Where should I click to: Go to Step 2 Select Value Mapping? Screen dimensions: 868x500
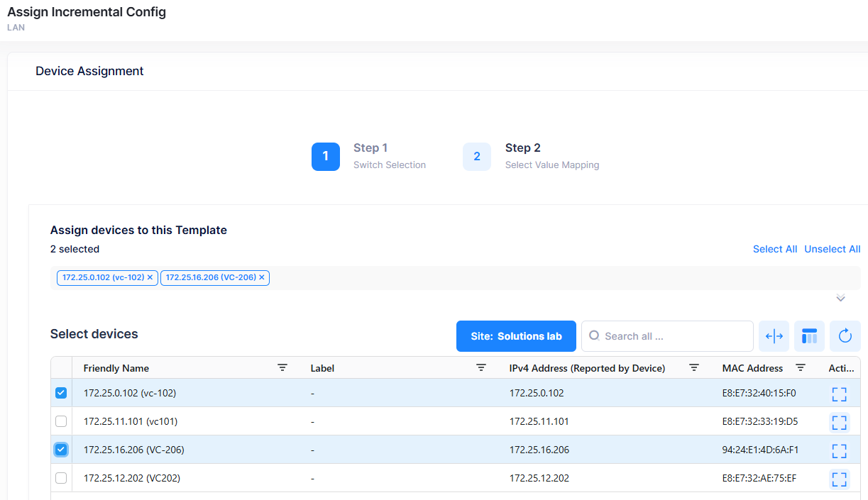[x=477, y=157]
